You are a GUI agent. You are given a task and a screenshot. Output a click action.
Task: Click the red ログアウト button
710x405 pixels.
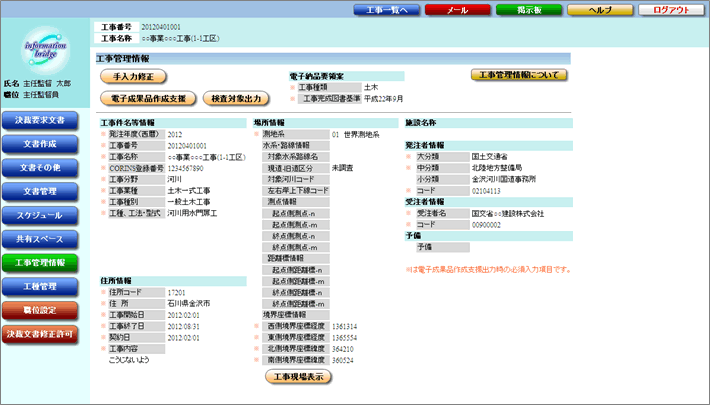tap(671, 9)
